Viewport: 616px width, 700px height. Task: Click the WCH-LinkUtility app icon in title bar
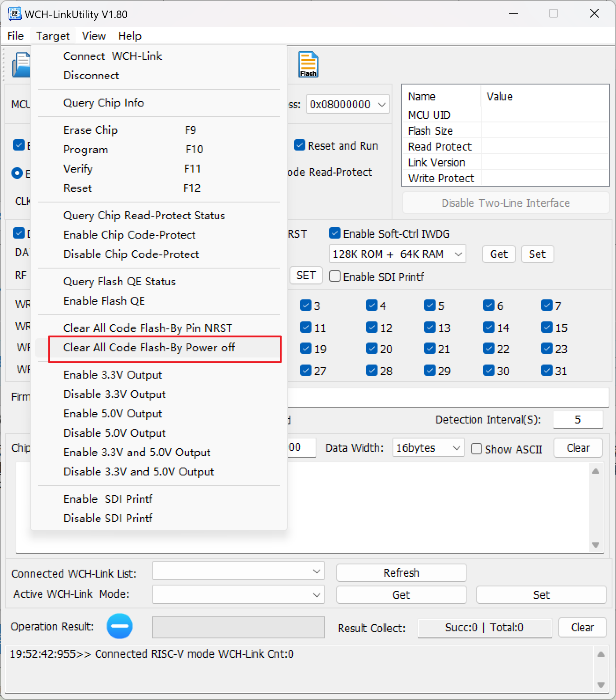tap(15, 14)
